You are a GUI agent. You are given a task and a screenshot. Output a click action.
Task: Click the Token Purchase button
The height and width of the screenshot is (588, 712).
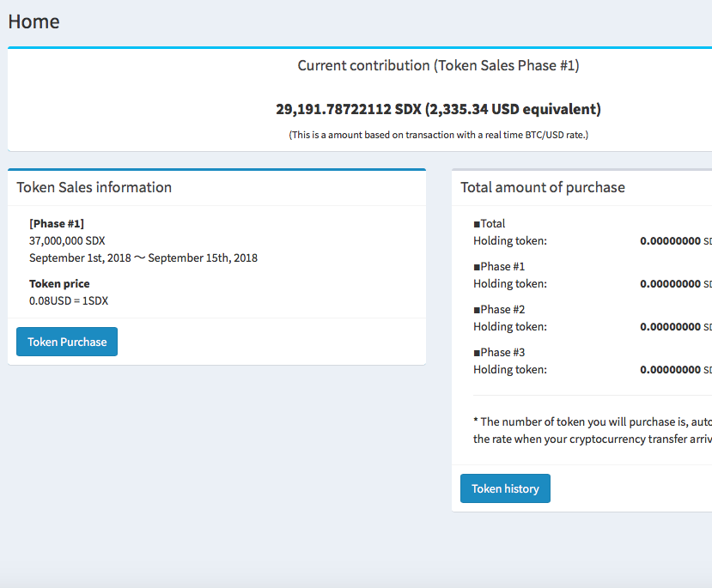[67, 342]
